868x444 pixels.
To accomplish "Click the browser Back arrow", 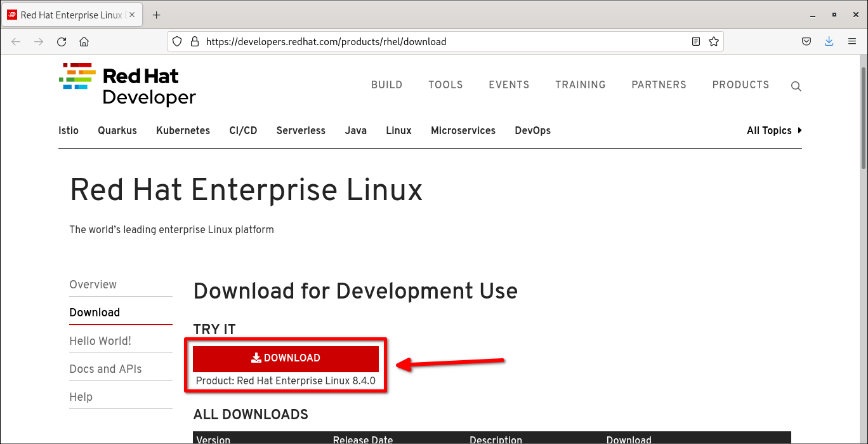I will point(16,42).
